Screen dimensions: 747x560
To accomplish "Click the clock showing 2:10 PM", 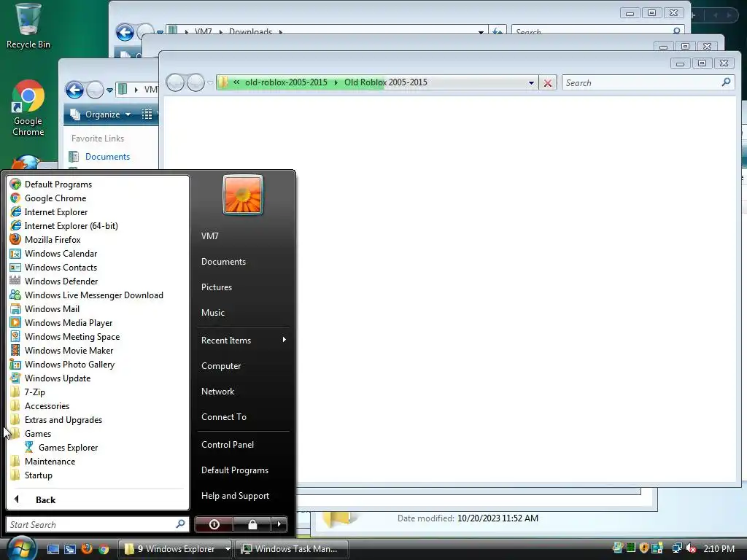I will coord(719,548).
